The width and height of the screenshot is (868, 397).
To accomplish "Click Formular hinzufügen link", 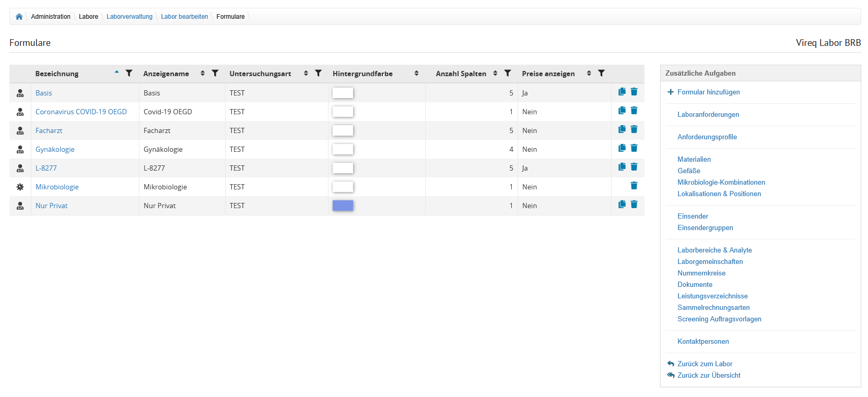I will tap(708, 92).
